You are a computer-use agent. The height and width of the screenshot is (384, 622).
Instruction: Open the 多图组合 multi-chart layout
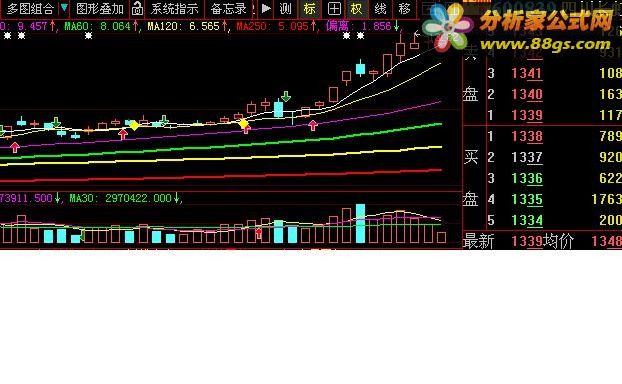(x=30, y=9)
